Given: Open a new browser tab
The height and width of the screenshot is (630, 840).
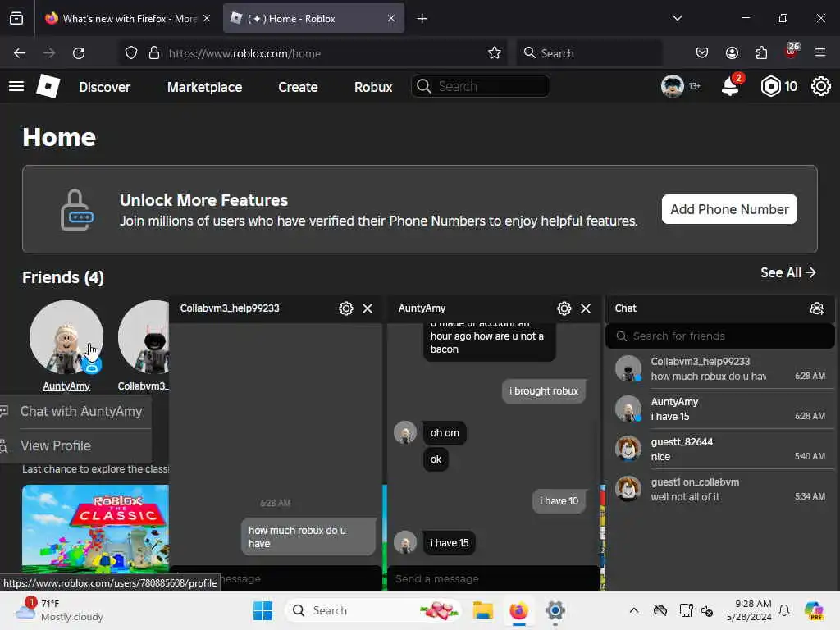Looking at the screenshot, I should (422, 19).
